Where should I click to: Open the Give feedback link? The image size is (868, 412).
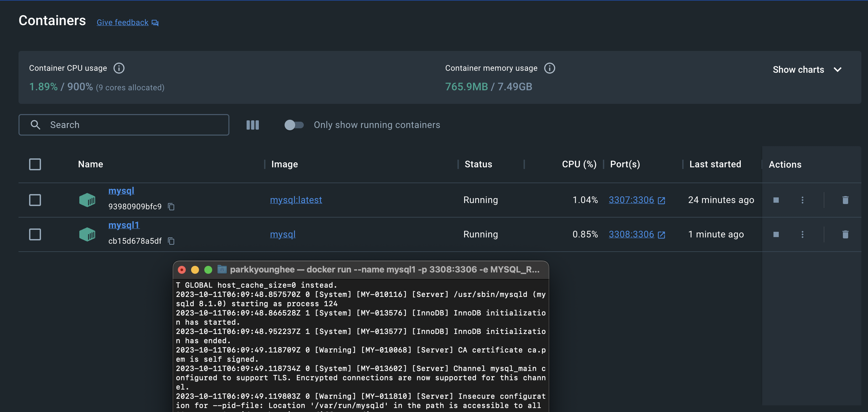[x=122, y=22]
